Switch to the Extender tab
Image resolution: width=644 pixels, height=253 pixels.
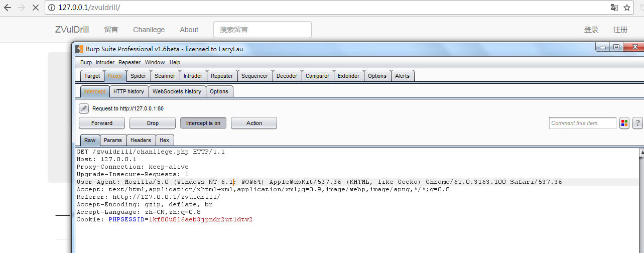(x=348, y=76)
